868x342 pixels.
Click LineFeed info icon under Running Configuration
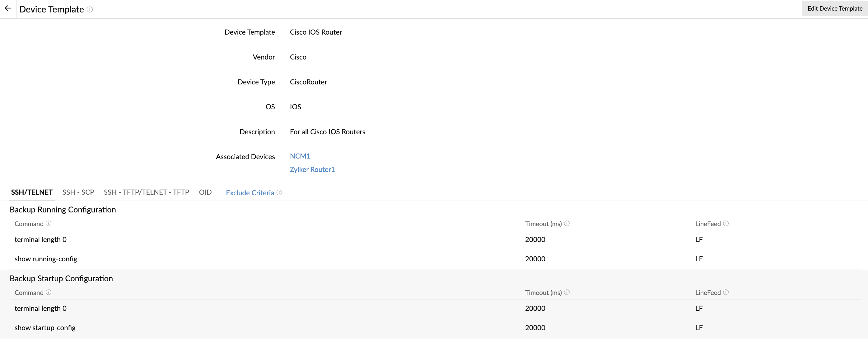tap(726, 223)
